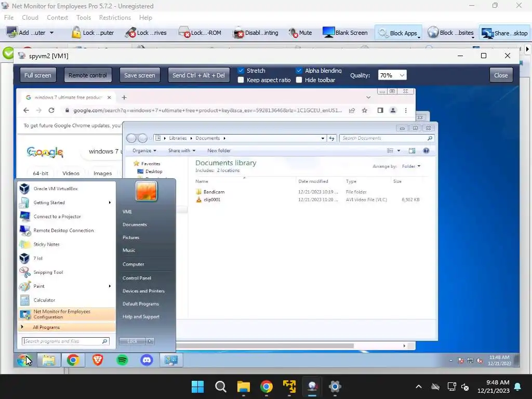Image resolution: width=532 pixels, height=399 pixels.
Task: Open File menu
Action: click(x=9, y=17)
